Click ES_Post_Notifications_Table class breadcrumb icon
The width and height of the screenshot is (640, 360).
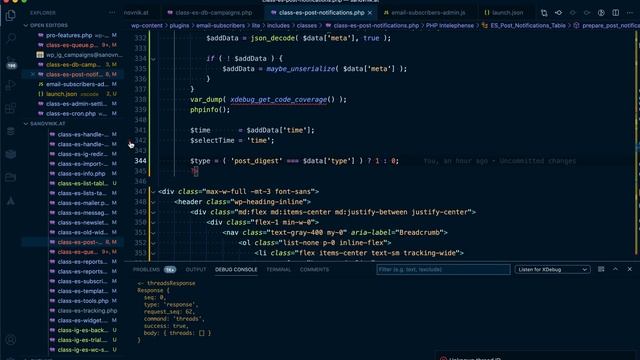485,25
